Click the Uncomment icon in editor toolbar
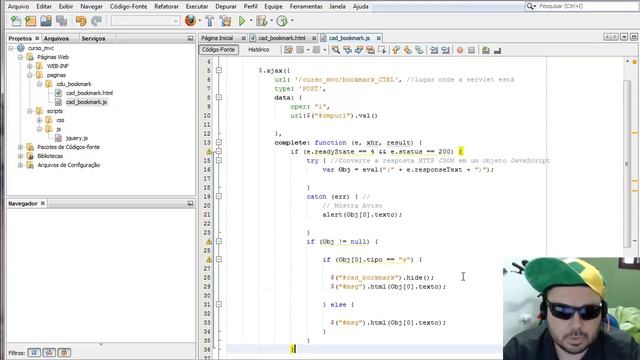 (497, 50)
